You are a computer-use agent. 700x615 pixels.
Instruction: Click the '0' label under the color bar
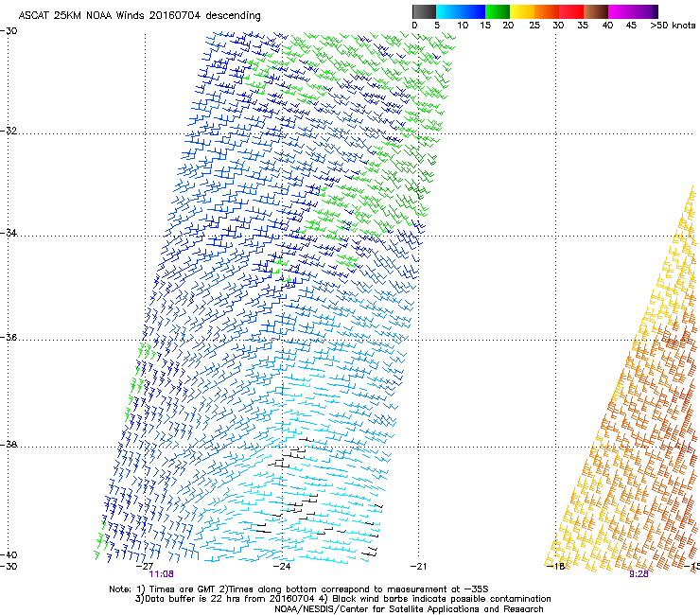click(414, 26)
